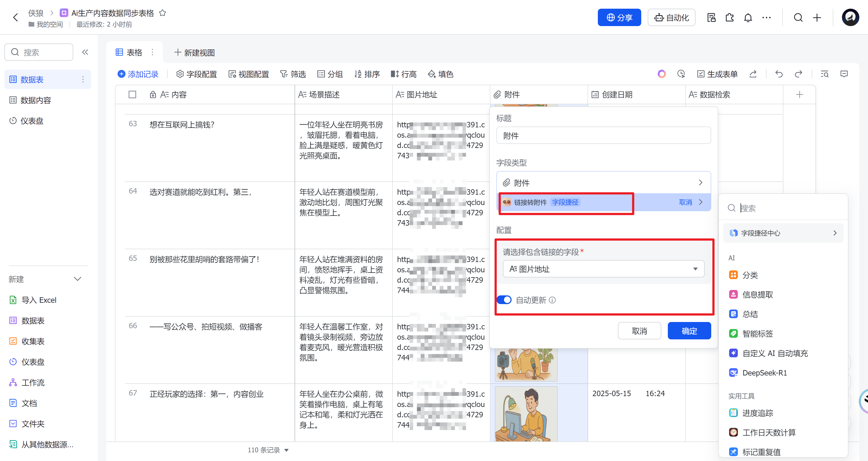Click the global search magnifier icon
The width and height of the screenshot is (868, 461).
point(798,18)
